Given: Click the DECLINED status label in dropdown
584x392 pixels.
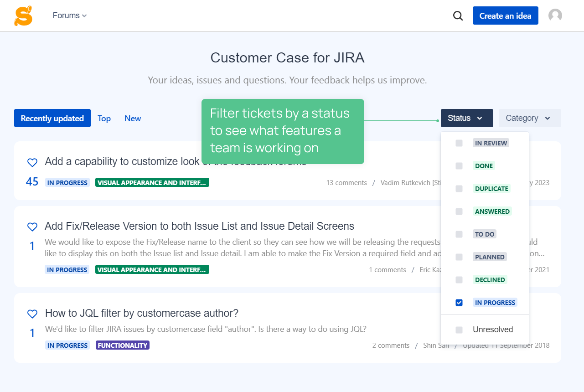Looking at the screenshot, I should coord(490,280).
